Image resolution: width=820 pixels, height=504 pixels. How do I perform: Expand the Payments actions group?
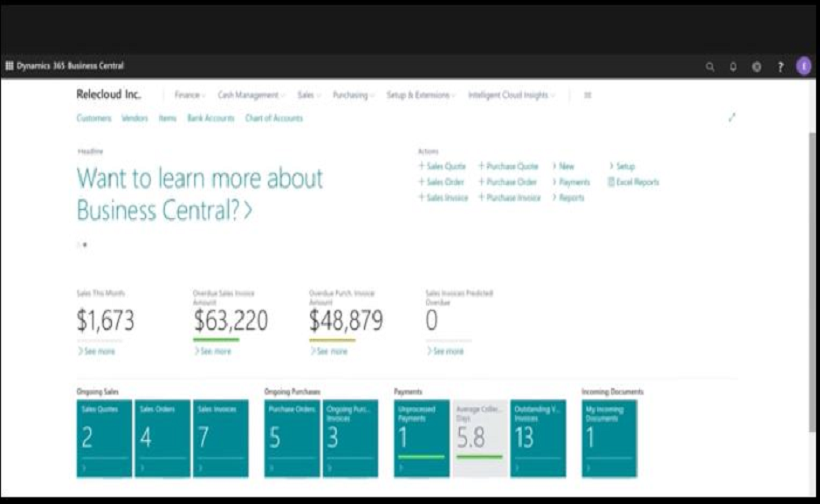pyautogui.click(x=571, y=182)
